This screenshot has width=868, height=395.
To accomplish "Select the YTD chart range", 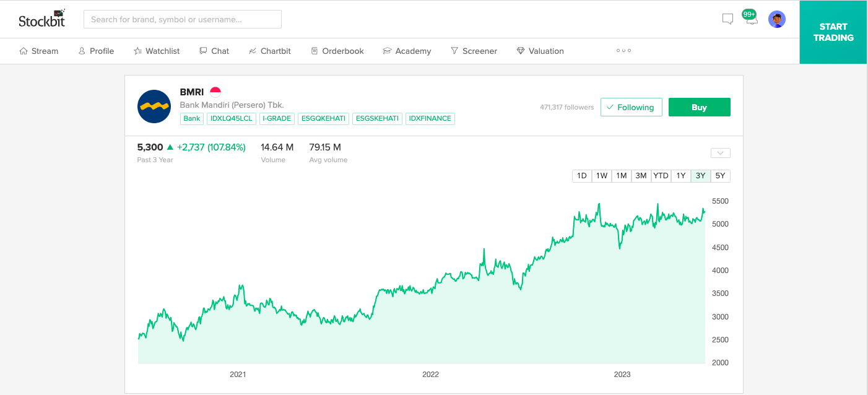I will (661, 176).
